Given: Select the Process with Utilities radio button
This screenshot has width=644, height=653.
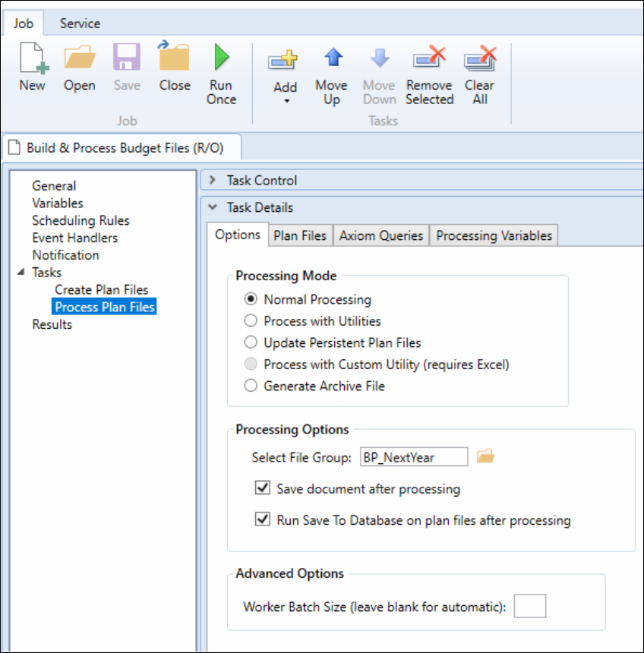Looking at the screenshot, I should pyautogui.click(x=251, y=321).
